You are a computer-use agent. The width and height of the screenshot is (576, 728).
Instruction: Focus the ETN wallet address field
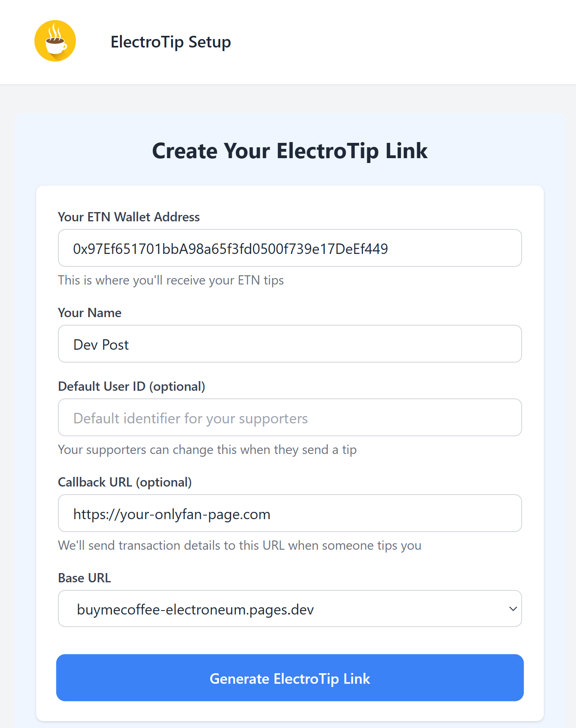pyautogui.click(x=290, y=248)
